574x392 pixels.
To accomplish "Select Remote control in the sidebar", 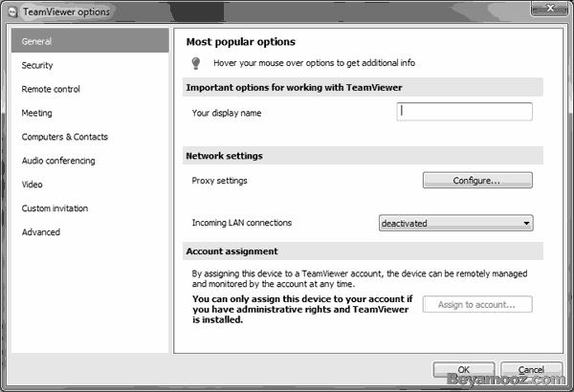I will pos(51,90).
